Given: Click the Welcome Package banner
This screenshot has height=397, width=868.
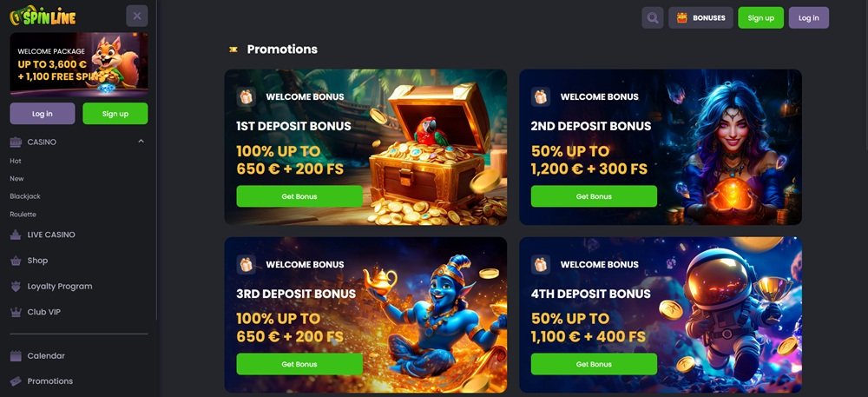Looking at the screenshot, I should click(79, 65).
